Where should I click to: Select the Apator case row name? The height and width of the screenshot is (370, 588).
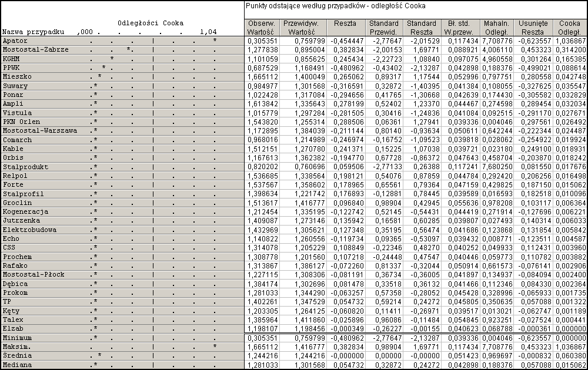pyautogui.click(x=15, y=41)
